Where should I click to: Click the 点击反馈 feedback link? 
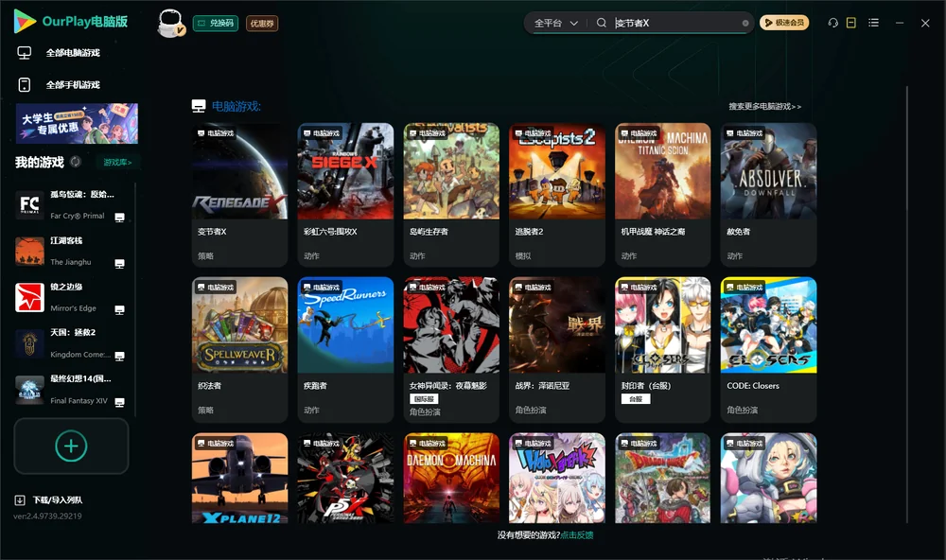(x=577, y=534)
